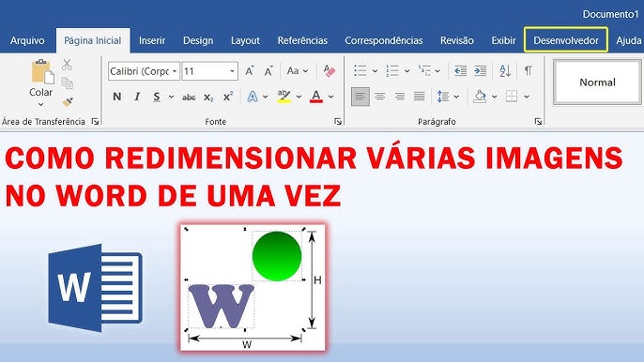Switch to the Inserir tab
This screenshot has width=644, height=362.
[x=152, y=40]
